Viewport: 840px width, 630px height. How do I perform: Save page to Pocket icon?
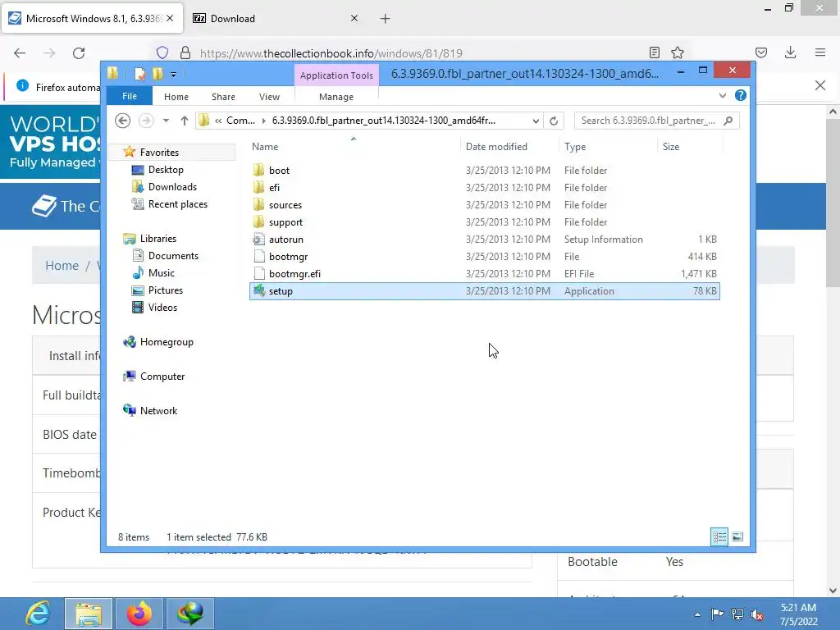pyautogui.click(x=761, y=52)
